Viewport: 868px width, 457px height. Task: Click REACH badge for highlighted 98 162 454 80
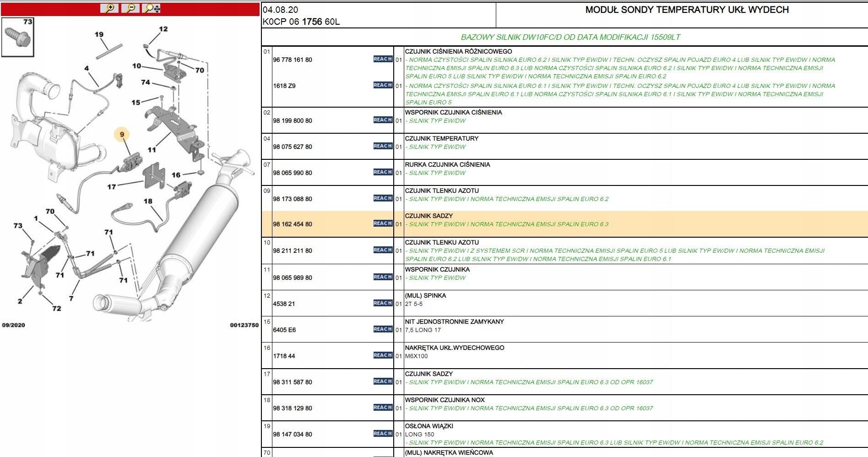click(383, 223)
